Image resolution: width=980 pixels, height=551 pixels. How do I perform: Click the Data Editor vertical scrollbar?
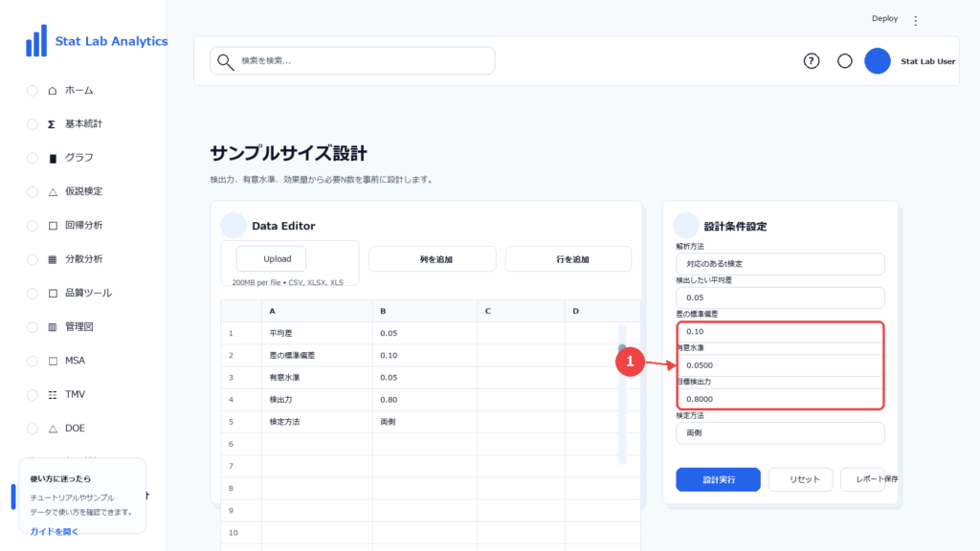[x=622, y=393]
